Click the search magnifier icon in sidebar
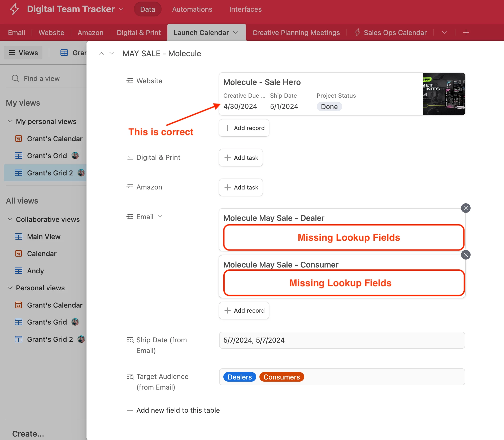The width and height of the screenshot is (504, 440). pyautogui.click(x=15, y=78)
